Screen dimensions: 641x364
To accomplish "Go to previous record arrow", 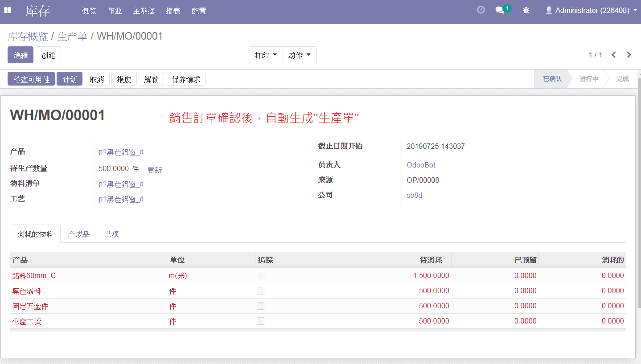I will point(614,55).
